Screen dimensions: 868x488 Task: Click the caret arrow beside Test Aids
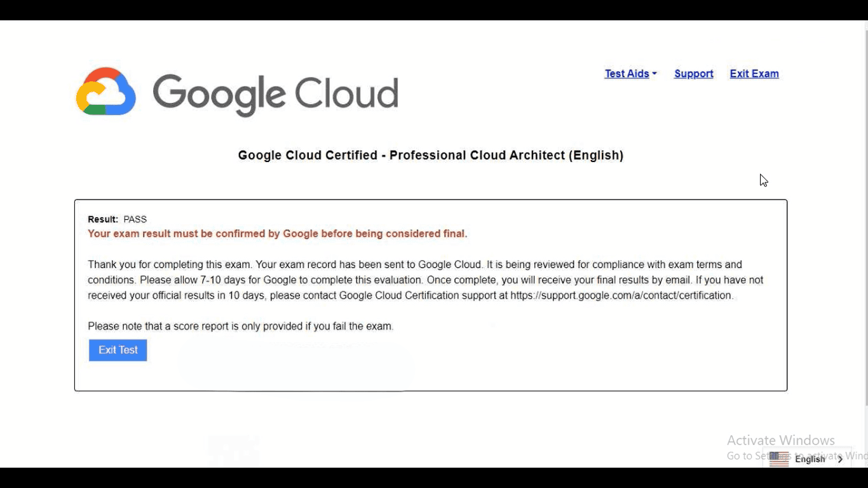[x=654, y=74]
